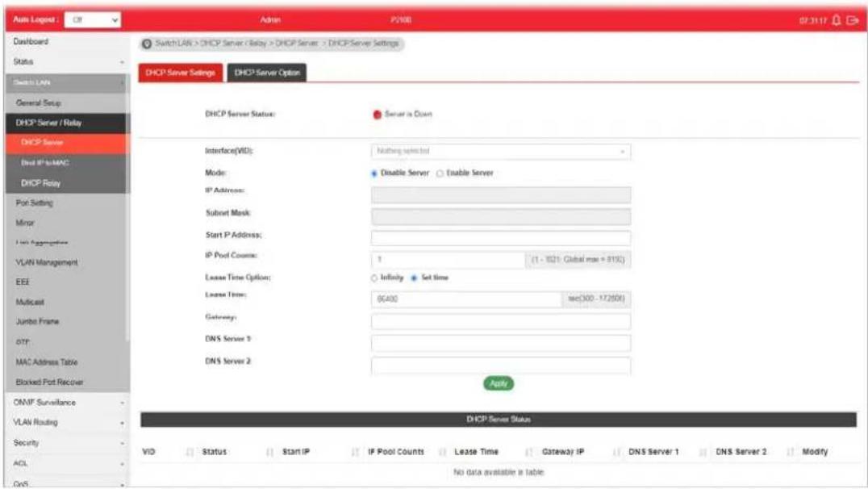Choose Set time lease option

tap(414, 278)
